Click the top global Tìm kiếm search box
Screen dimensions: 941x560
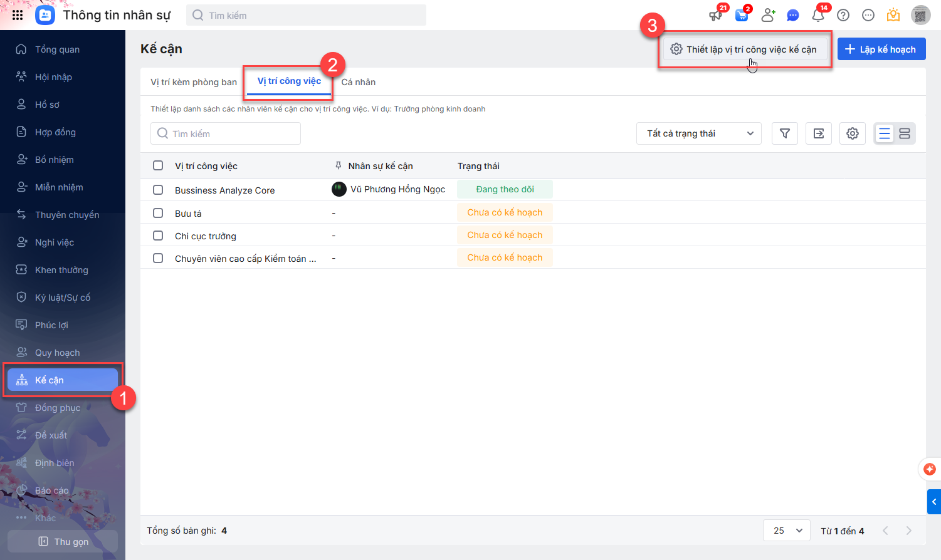click(x=306, y=15)
